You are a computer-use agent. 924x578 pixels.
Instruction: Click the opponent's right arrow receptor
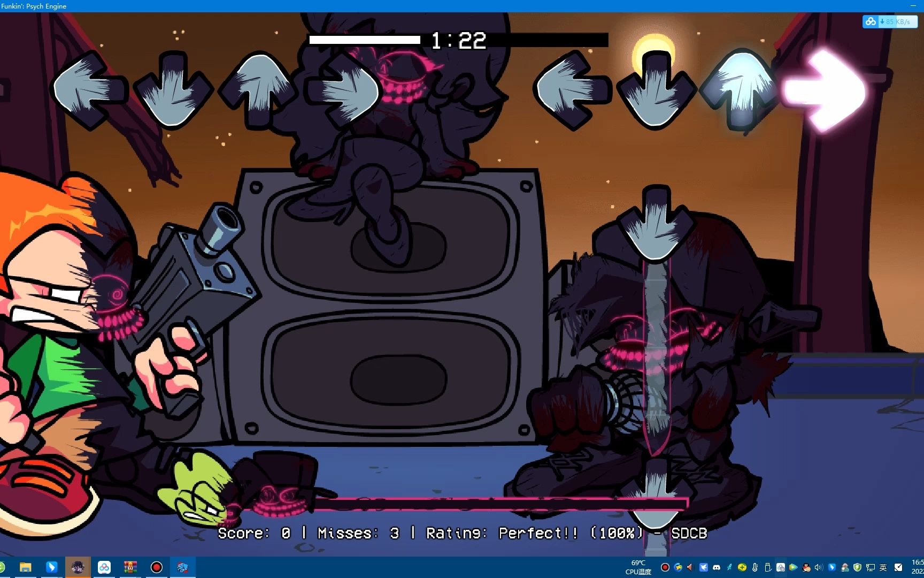coord(342,90)
